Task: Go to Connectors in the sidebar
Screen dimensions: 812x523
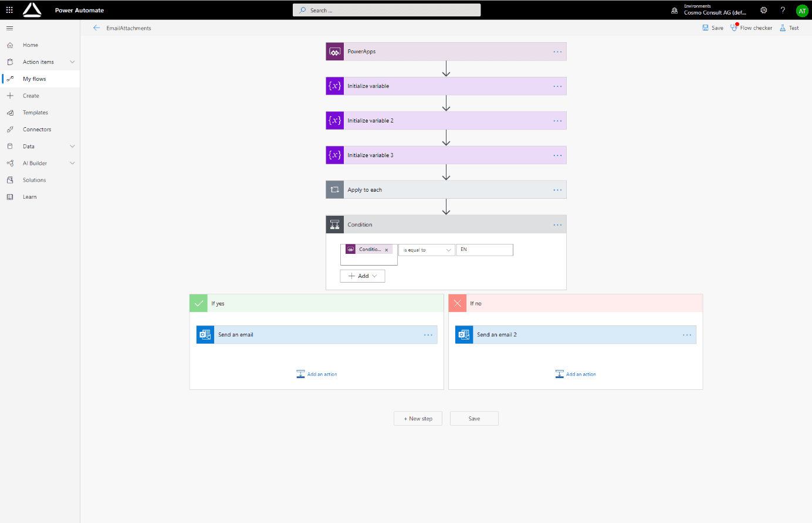Action: pos(36,130)
